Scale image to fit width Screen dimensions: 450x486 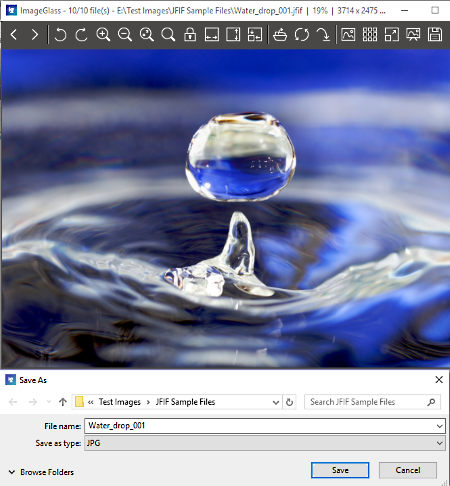pyautogui.click(x=212, y=34)
